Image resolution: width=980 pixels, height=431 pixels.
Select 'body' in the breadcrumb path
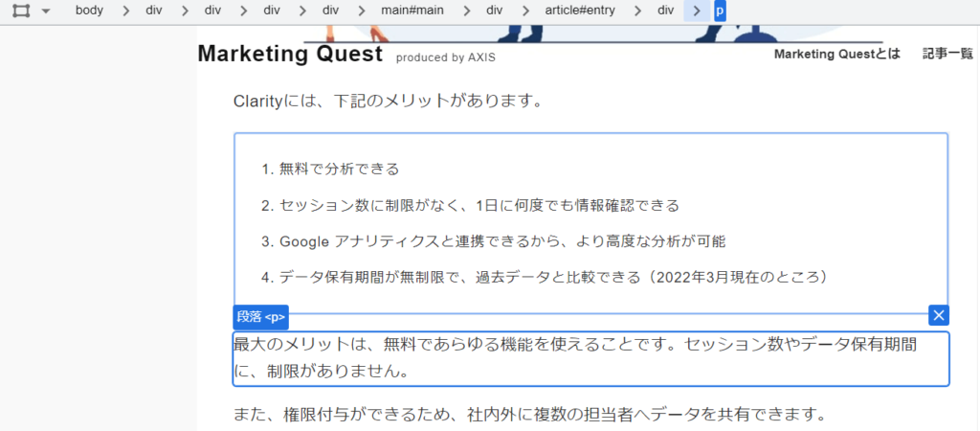[x=89, y=11]
